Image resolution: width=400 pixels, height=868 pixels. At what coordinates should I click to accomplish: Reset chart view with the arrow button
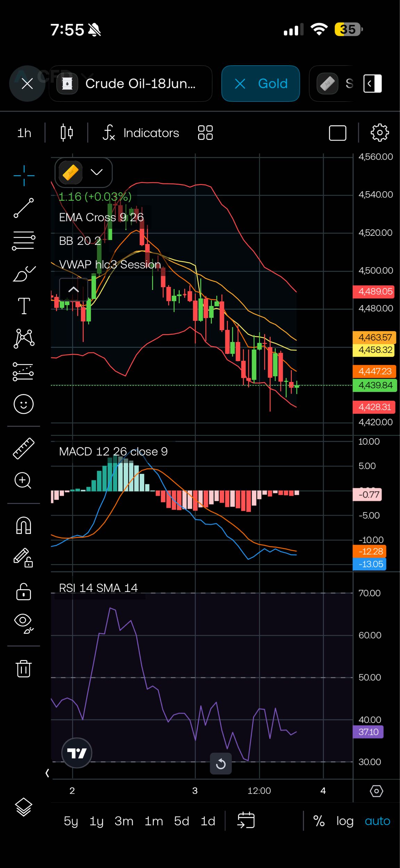coord(221,764)
